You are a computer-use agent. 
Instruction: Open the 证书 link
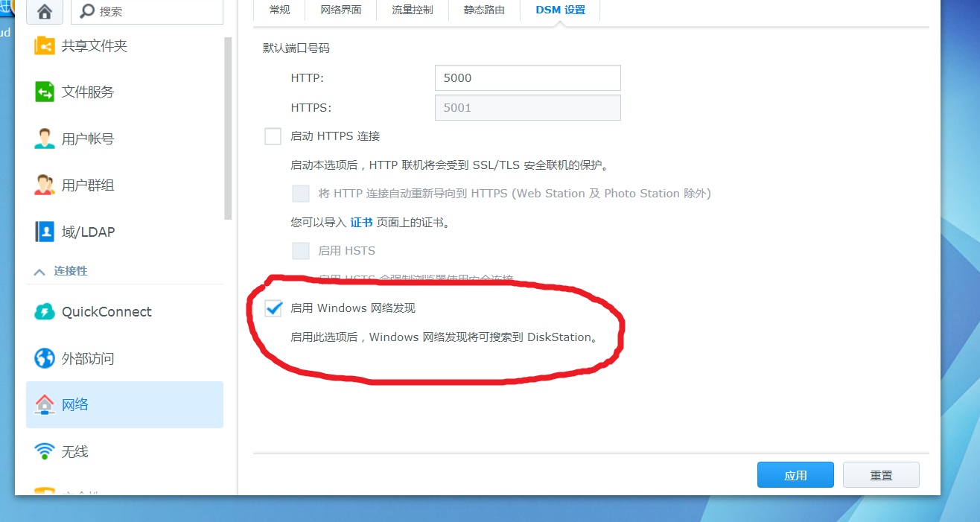(x=363, y=222)
